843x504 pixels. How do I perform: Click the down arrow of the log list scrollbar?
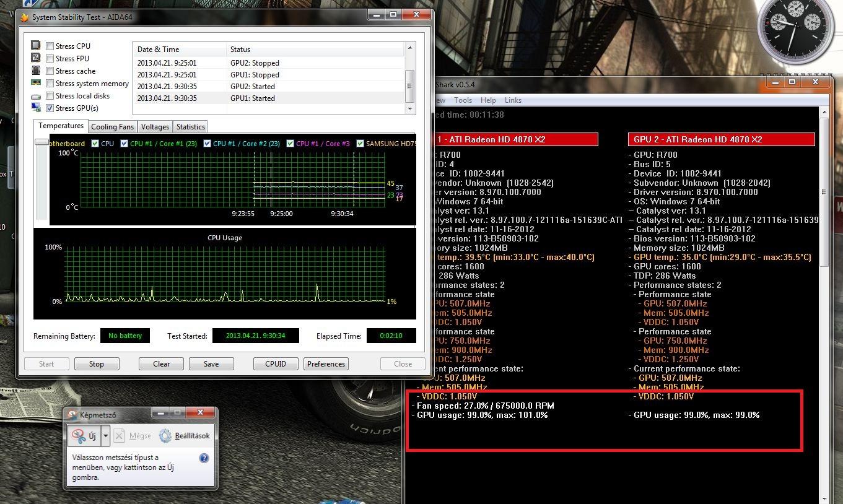click(409, 108)
